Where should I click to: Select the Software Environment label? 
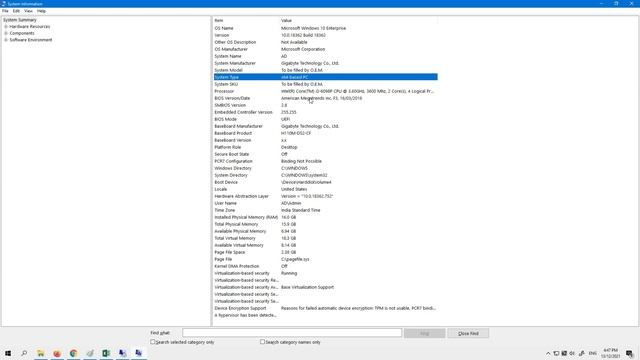[31, 40]
